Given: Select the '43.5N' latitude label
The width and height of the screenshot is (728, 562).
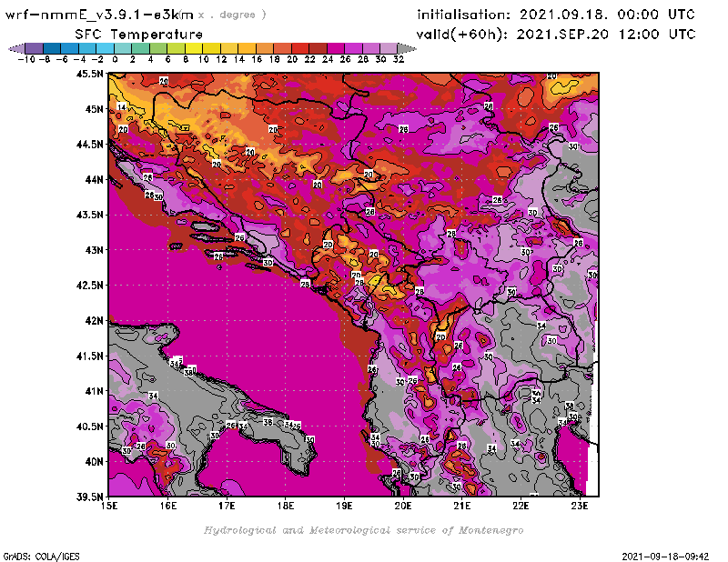Looking at the screenshot, I should [x=89, y=215].
